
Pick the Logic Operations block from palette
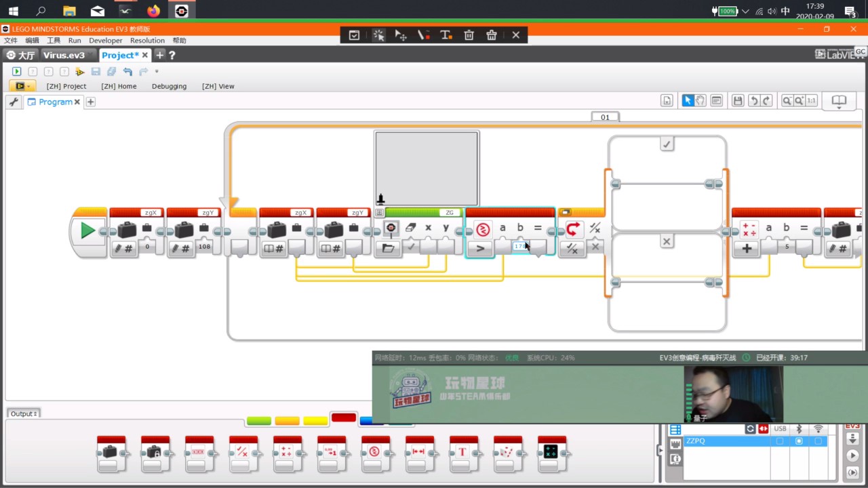coord(243,453)
